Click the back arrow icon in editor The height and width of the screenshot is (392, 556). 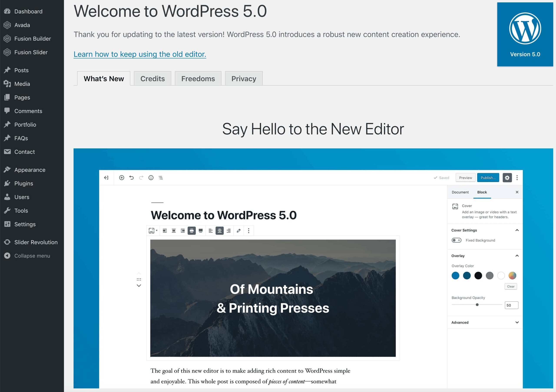point(106,178)
